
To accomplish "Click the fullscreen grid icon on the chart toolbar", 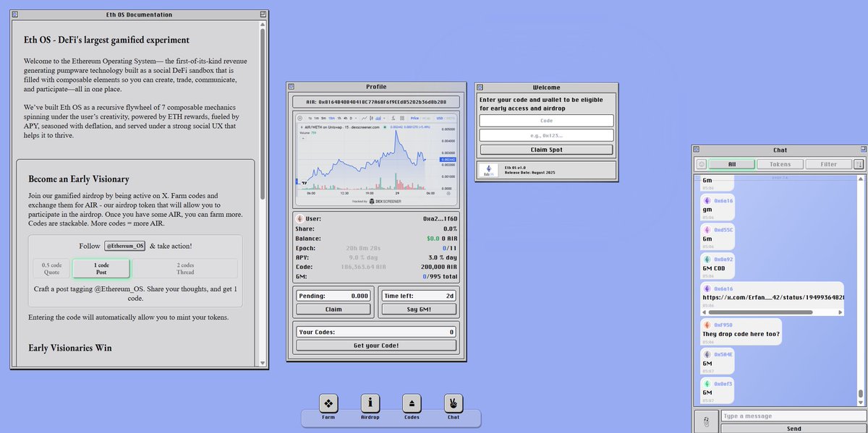I will tap(401, 118).
